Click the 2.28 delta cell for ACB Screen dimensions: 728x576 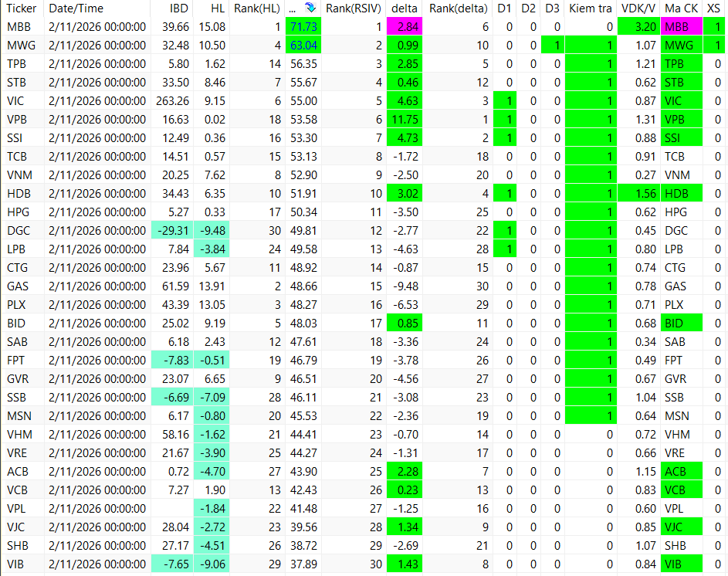click(x=405, y=472)
